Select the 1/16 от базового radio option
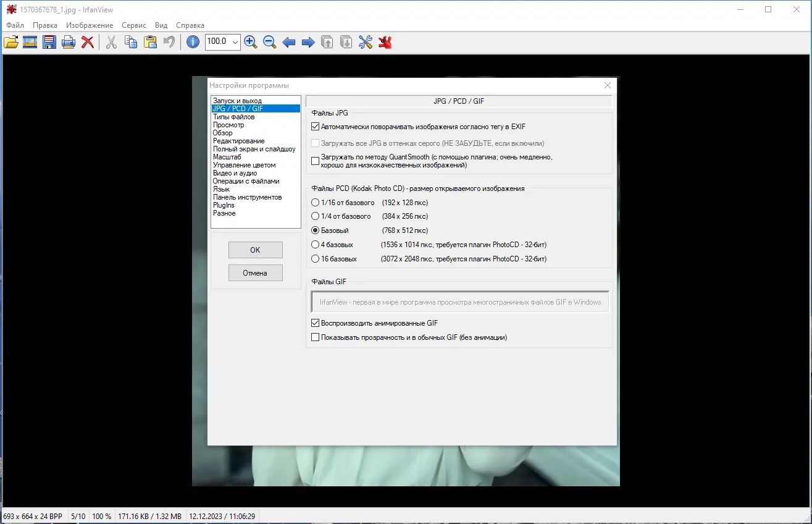812x524 pixels. pyautogui.click(x=316, y=203)
